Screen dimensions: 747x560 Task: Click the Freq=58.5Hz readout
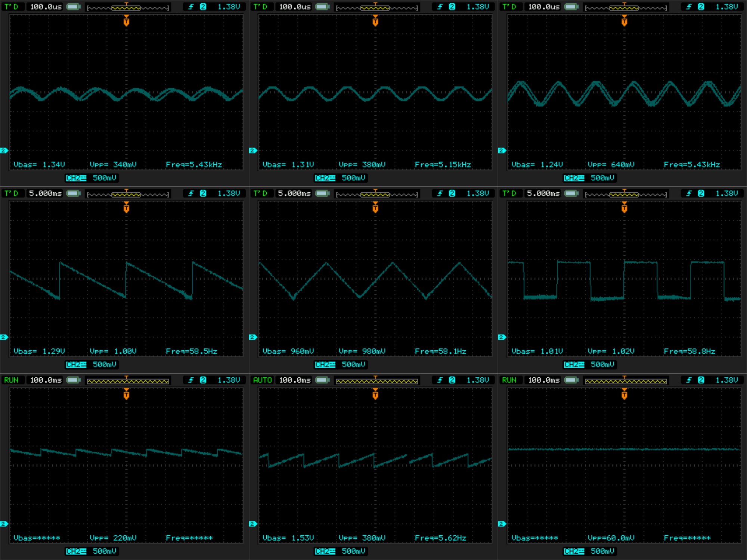point(192,351)
